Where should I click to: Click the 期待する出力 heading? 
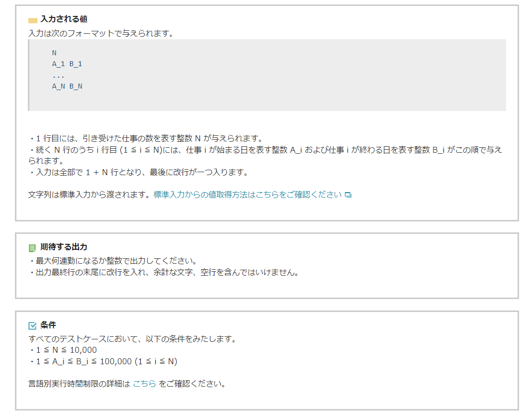(64, 247)
